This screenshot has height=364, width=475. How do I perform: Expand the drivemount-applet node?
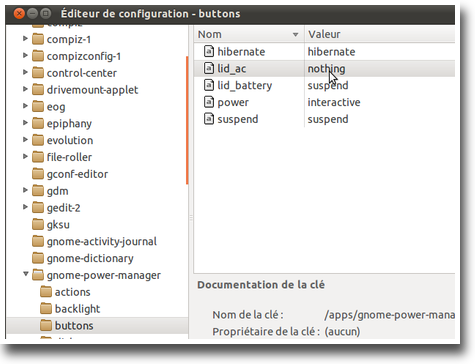[x=25, y=89]
